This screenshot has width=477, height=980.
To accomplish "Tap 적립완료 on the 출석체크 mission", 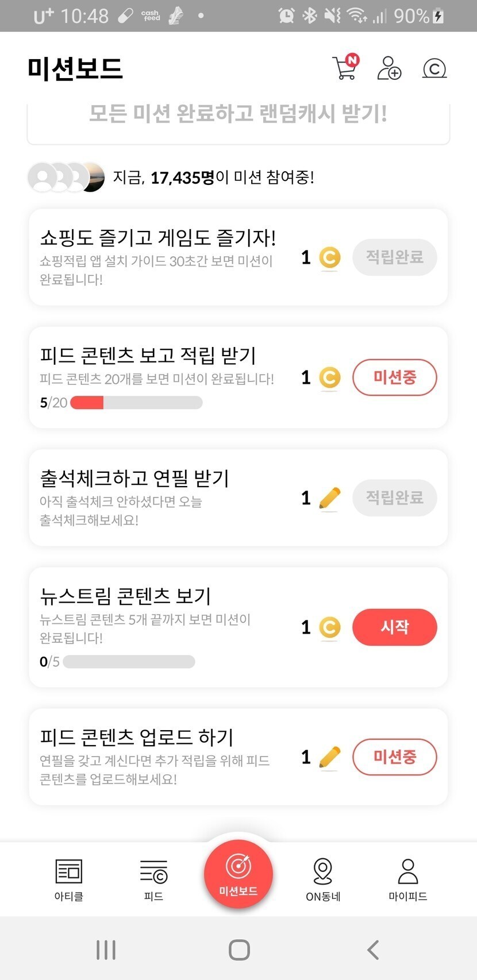I will click(394, 497).
